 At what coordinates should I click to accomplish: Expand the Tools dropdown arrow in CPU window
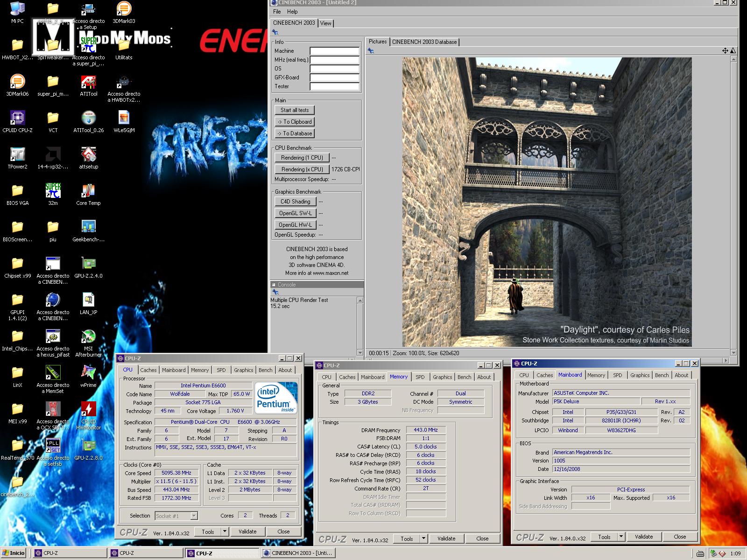pyautogui.click(x=224, y=532)
